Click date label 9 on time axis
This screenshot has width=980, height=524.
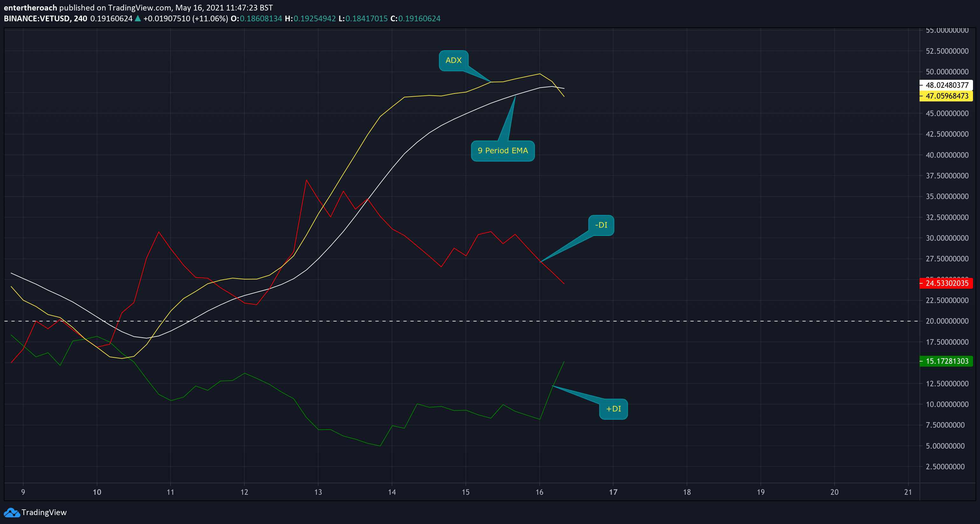(23, 492)
